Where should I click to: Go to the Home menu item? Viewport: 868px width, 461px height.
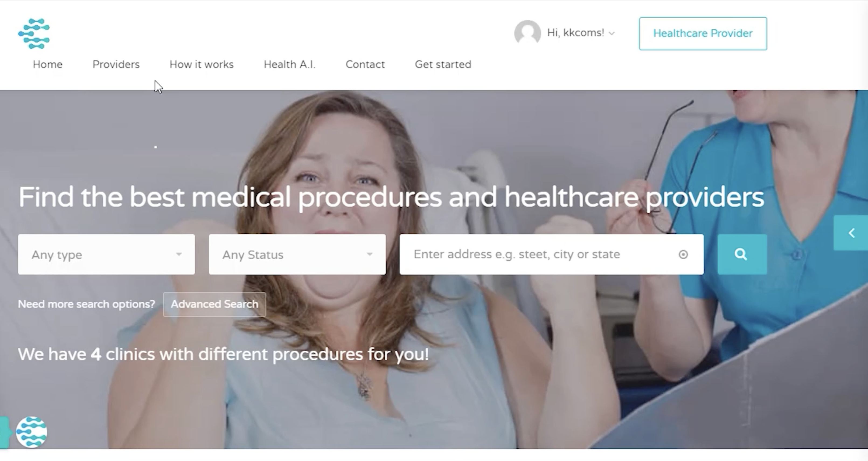coord(47,64)
